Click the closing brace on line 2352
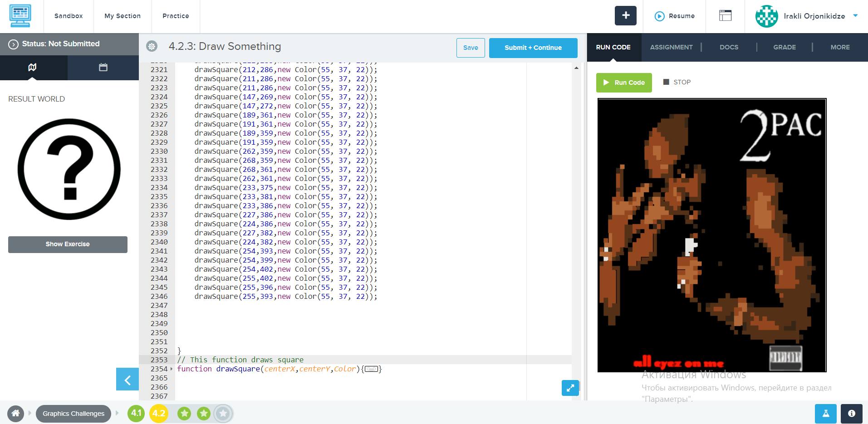This screenshot has height=424, width=868. tap(179, 351)
